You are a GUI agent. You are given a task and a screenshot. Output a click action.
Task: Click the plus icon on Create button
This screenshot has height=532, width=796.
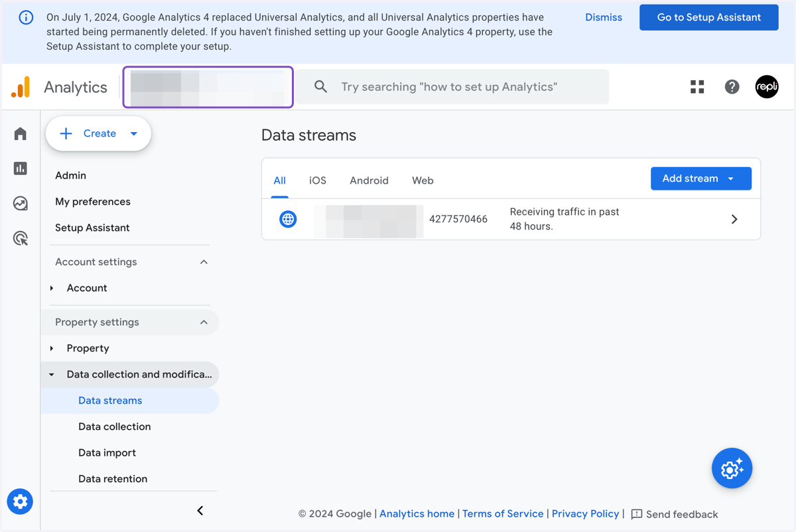coord(66,133)
